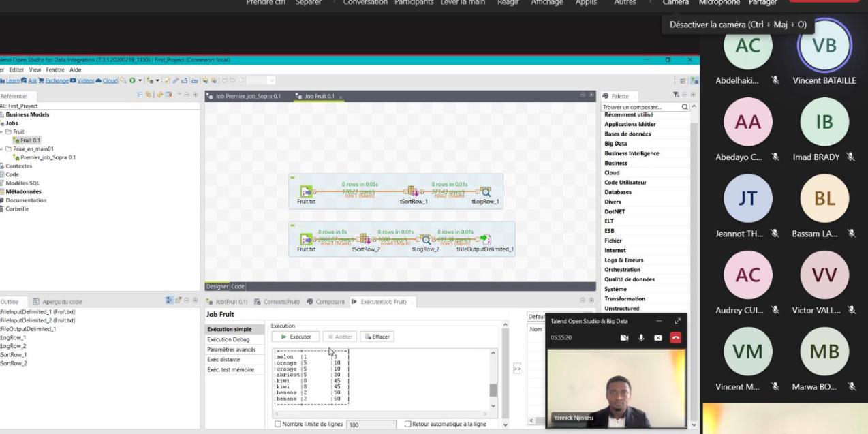Check Retour automatique à la ligne option
The width and height of the screenshot is (868, 434).
coord(407,424)
